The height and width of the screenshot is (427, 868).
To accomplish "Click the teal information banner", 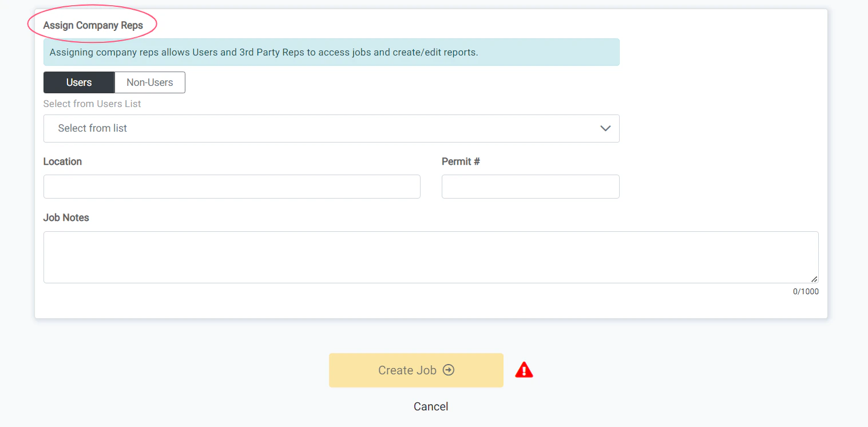I will [331, 52].
